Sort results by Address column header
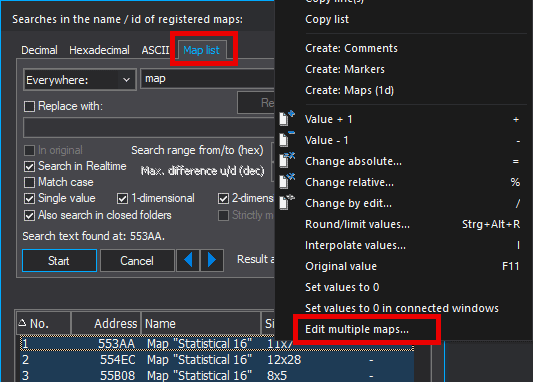 point(106,324)
